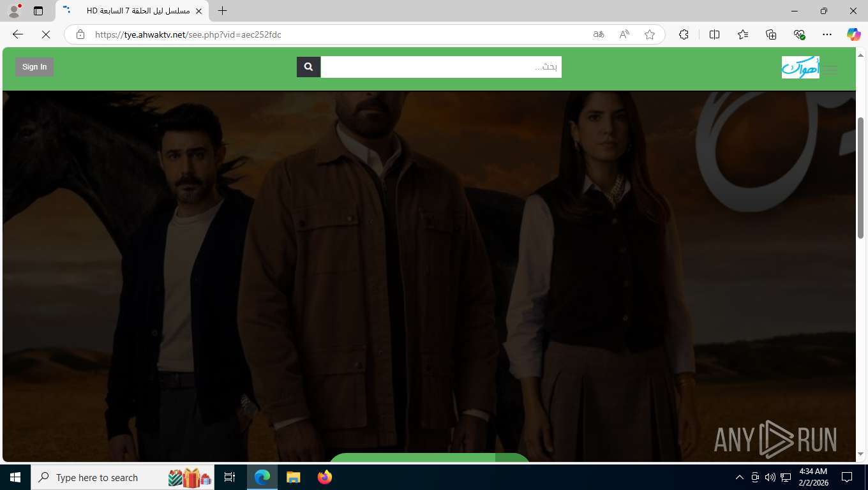The image size is (868, 490).
Task: Click the green button at bottom of page
Action: pos(429,457)
